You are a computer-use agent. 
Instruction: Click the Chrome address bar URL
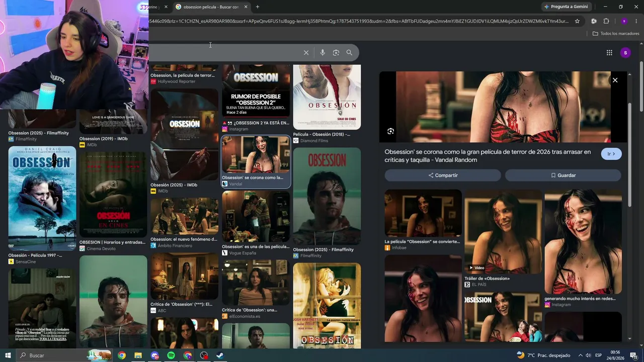[x=359, y=21]
